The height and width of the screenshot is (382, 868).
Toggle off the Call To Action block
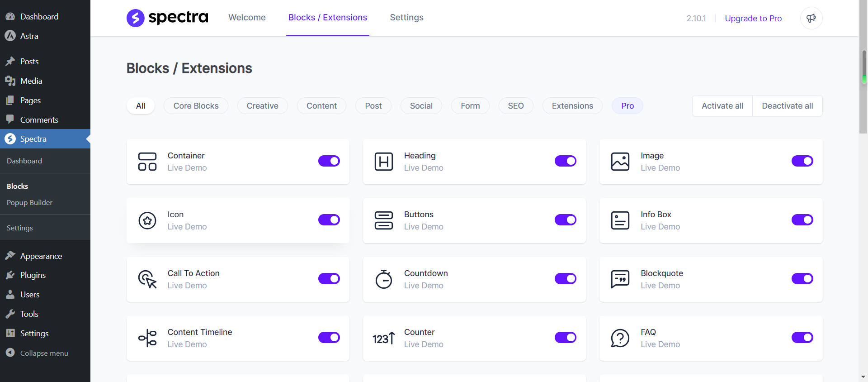pos(329,279)
